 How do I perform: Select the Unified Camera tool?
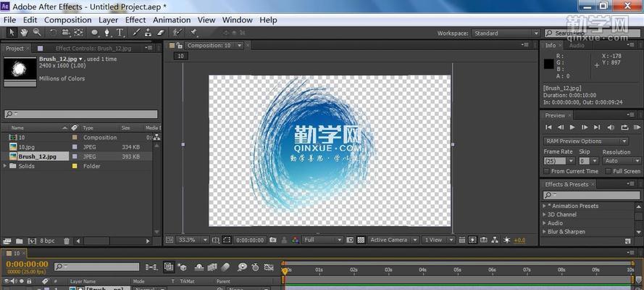pos(66,33)
